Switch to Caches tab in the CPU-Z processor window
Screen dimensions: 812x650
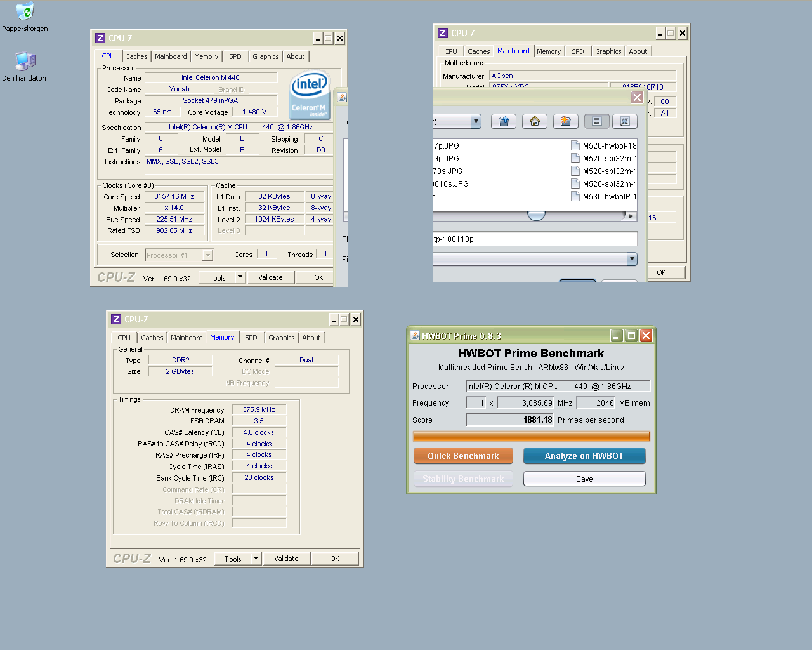(x=136, y=56)
